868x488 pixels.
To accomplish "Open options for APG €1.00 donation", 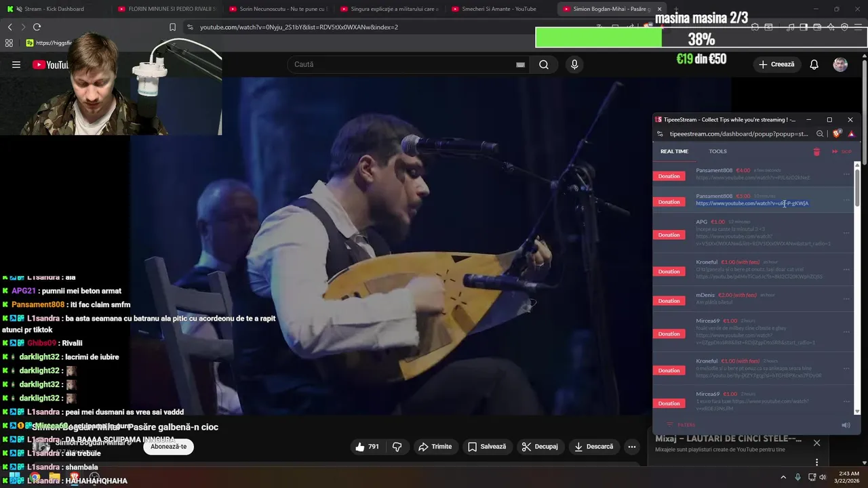I will coord(846,232).
